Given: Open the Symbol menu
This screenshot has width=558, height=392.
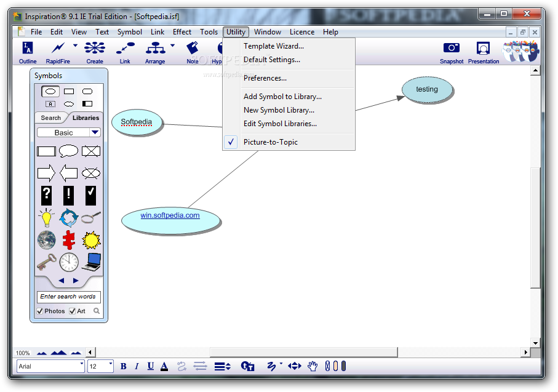Looking at the screenshot, I should [x=130, y=32].
